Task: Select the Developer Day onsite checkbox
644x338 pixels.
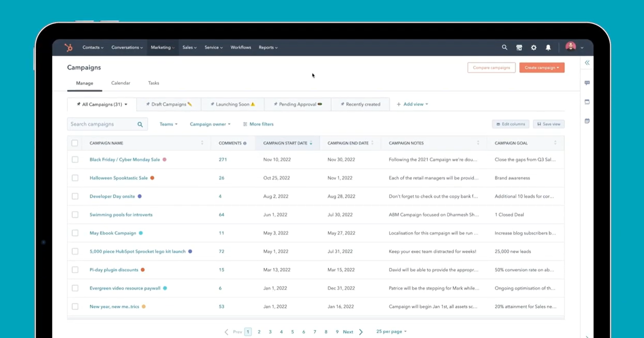Action: pyautogui.click(x=75, y=196)
